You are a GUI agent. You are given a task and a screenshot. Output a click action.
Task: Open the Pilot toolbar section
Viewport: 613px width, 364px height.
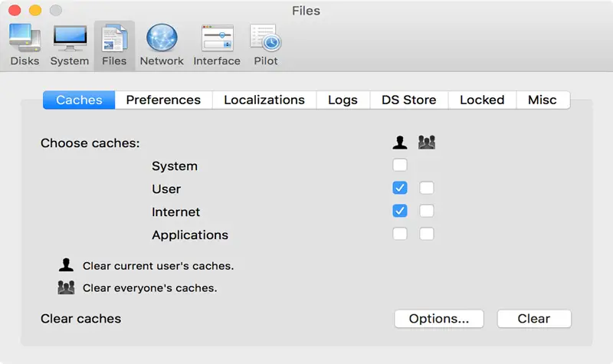[266, 44]
